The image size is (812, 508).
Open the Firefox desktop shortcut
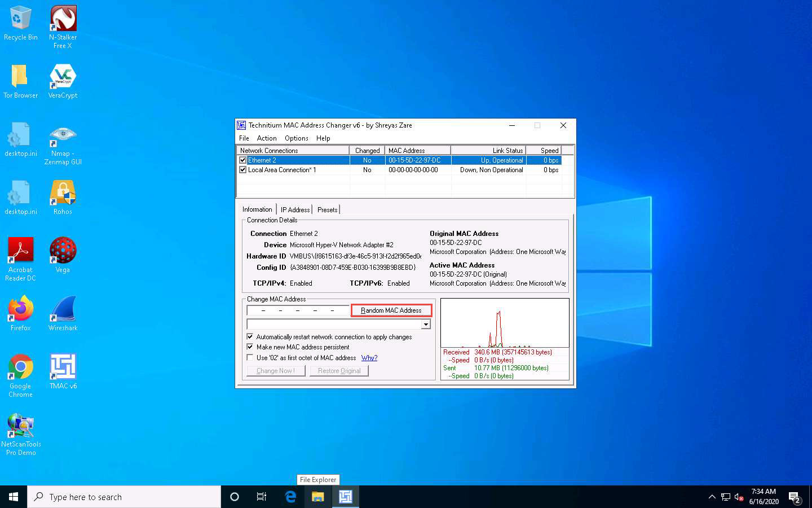(20, 313)
